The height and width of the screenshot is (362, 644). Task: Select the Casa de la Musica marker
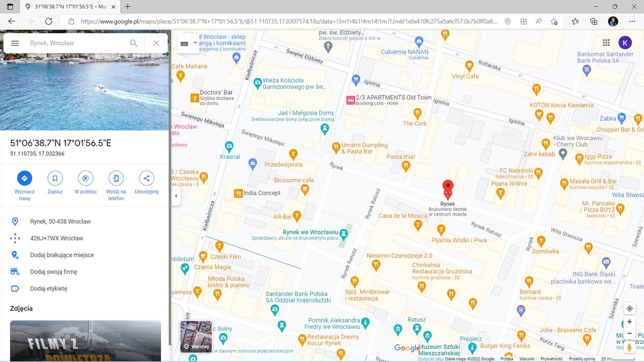pyautogui.click(x=418, y=226)
